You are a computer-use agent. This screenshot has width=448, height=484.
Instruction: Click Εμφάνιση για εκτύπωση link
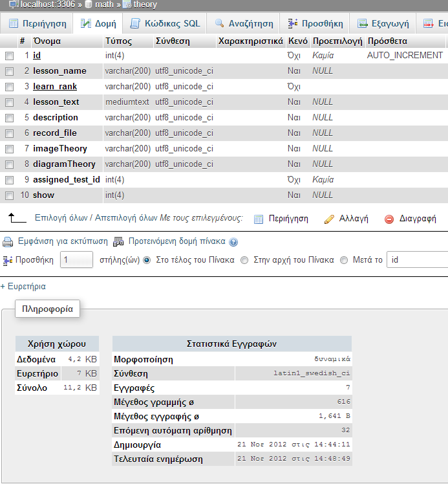tap(63, 241)
